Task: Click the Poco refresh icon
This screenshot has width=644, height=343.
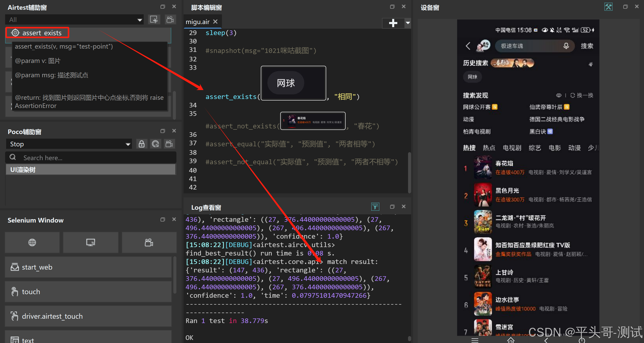Action: coord(155,144)
